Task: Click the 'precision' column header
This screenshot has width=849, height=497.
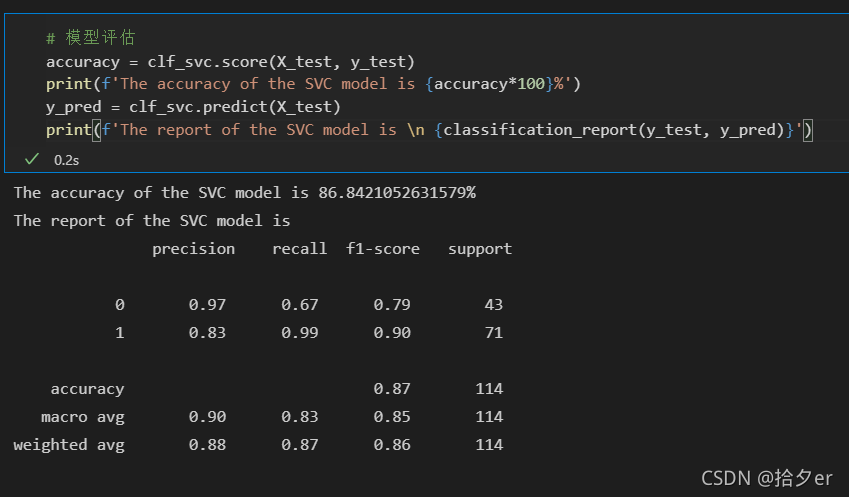Action: coord(193,249)
